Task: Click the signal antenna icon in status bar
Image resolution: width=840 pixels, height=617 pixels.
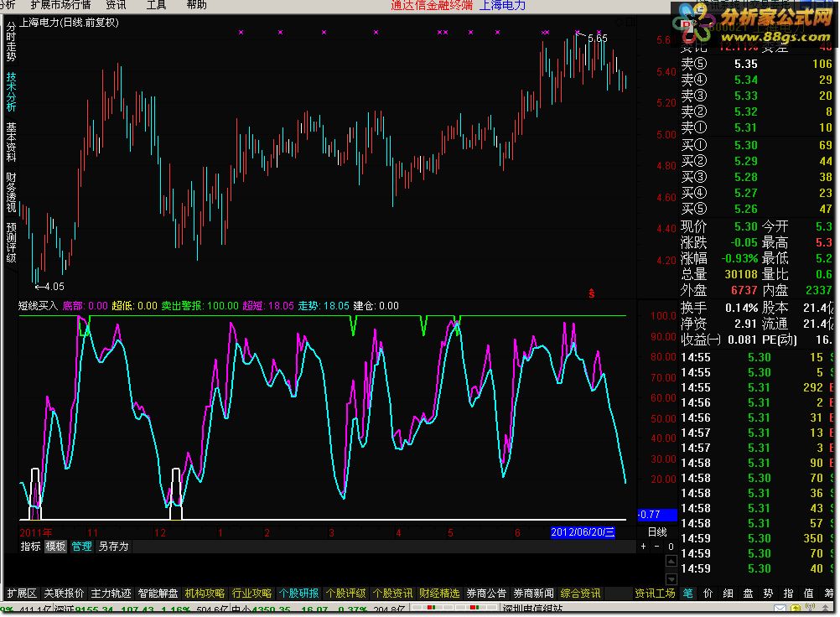Action: tap(811, 609)
